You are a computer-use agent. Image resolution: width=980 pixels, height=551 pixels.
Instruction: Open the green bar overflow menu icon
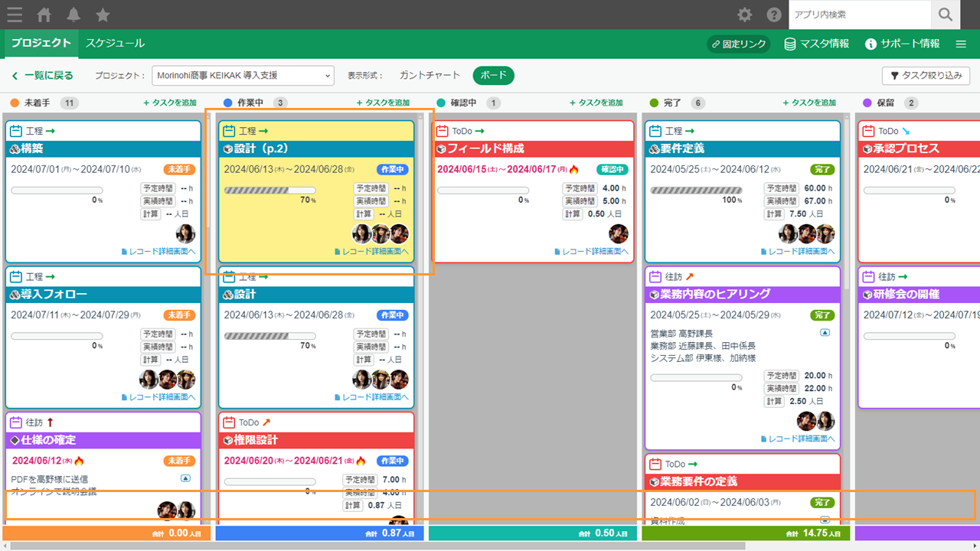tap(961, 44)
